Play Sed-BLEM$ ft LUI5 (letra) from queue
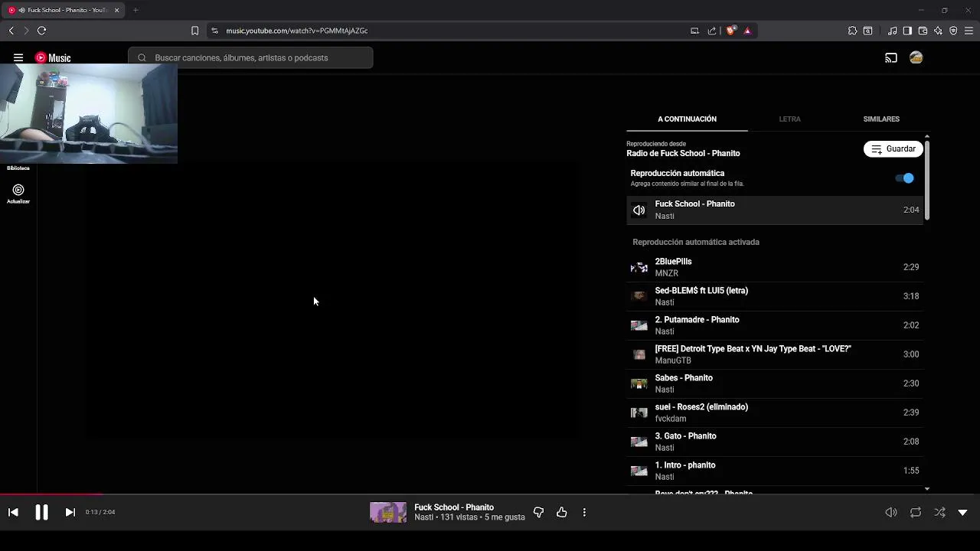 (x=775, y=296)
